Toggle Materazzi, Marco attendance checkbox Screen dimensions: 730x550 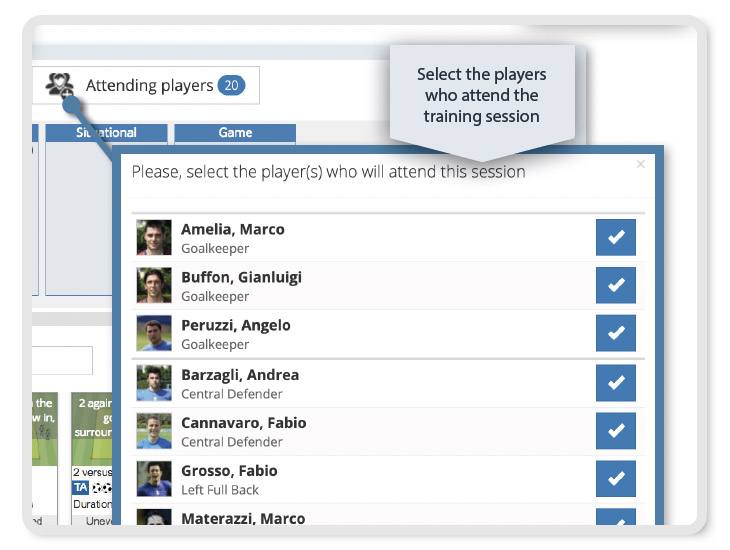point(615,517)
